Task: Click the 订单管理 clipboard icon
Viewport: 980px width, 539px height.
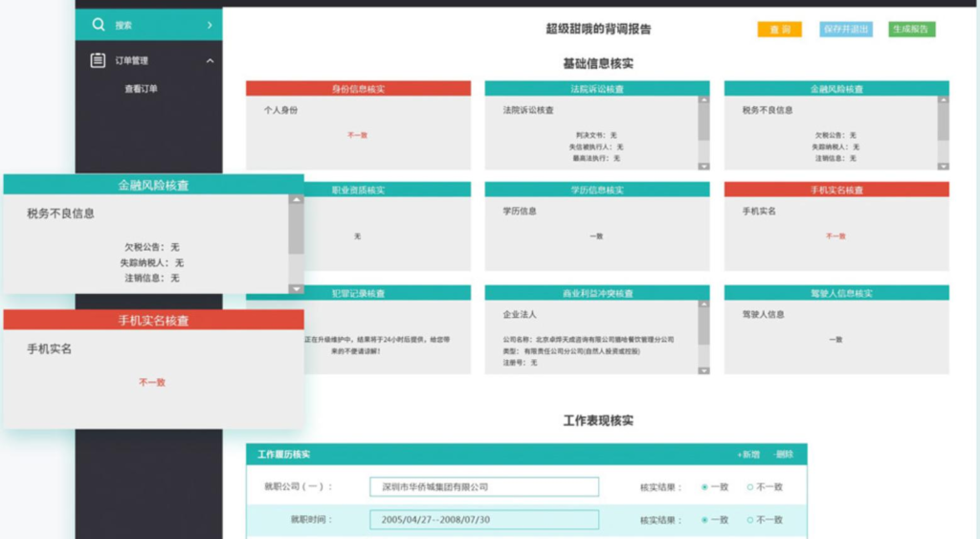Action: pyautogui.click(x=98, y=60)
